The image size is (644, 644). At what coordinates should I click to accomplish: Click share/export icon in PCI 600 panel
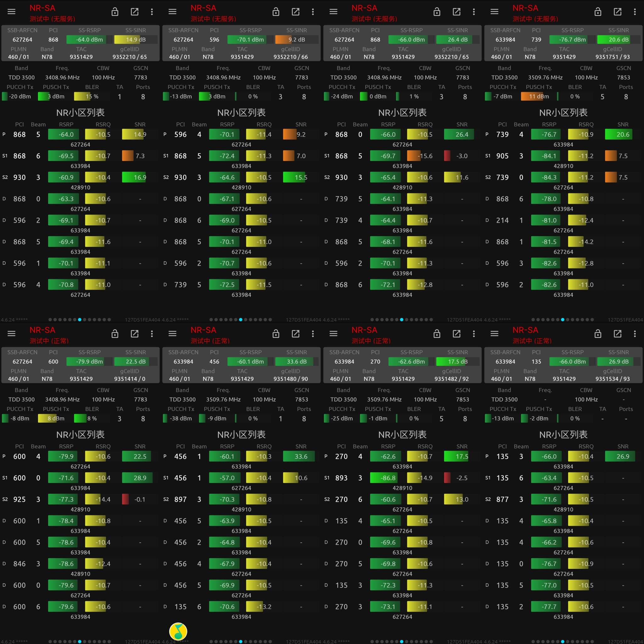[135, 334]
